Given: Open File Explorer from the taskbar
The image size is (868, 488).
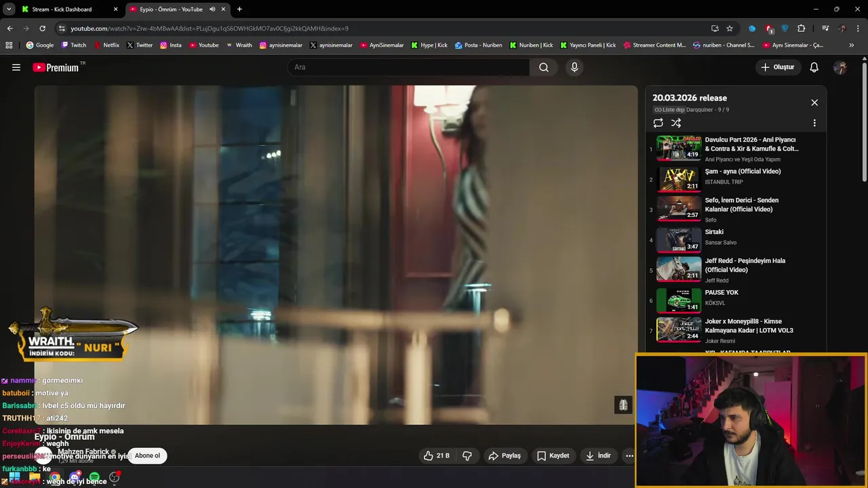Looking at the screenshot, I should [x=35, y=478].
